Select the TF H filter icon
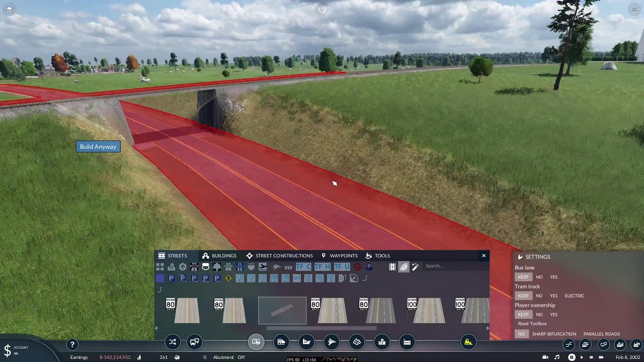Screen dimensions: 644x362 point(322,267)
